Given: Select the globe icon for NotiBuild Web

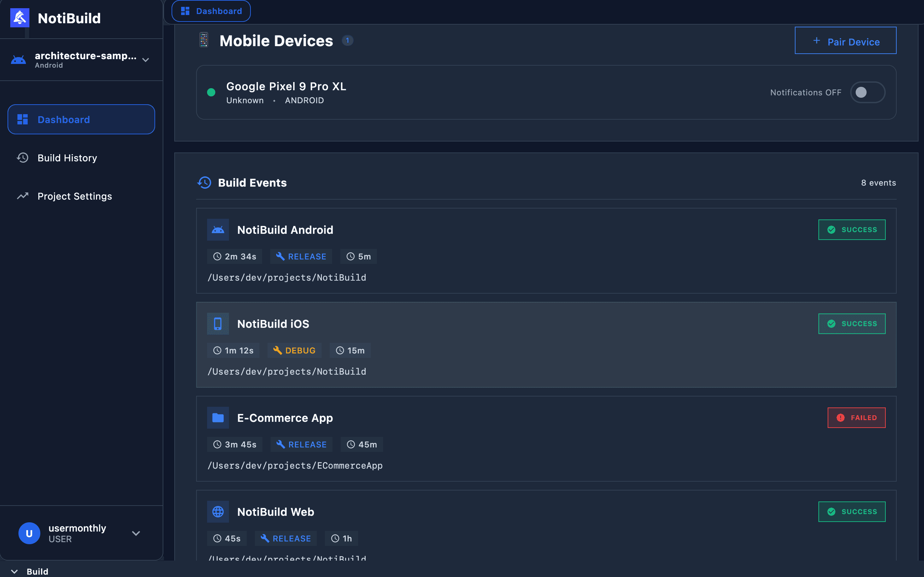Looking at the screenshot, I should point(218,511).
